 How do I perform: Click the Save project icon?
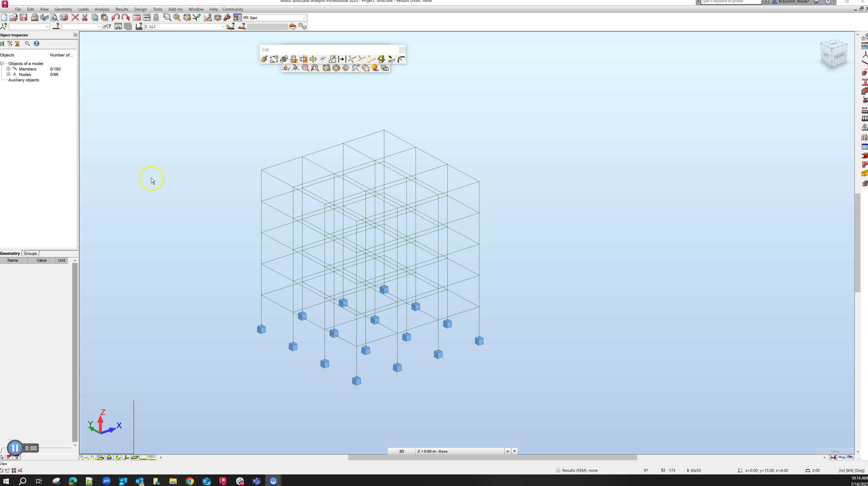tap(24, 18)
